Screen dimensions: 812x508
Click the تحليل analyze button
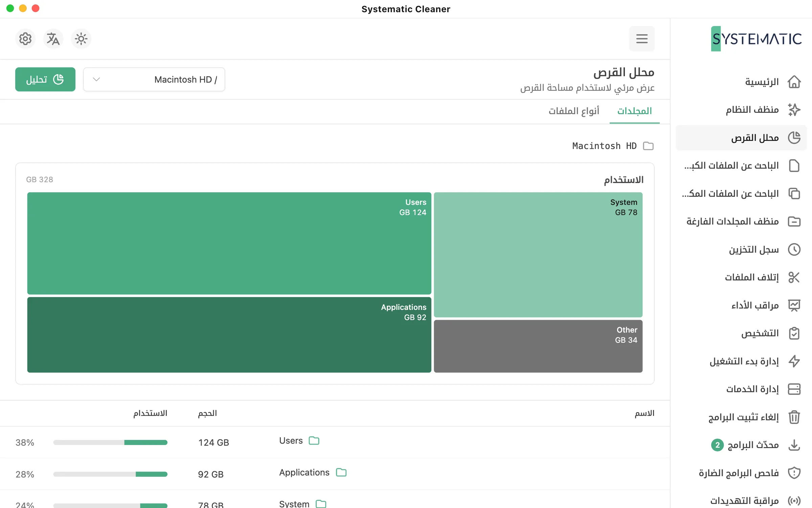45,79
